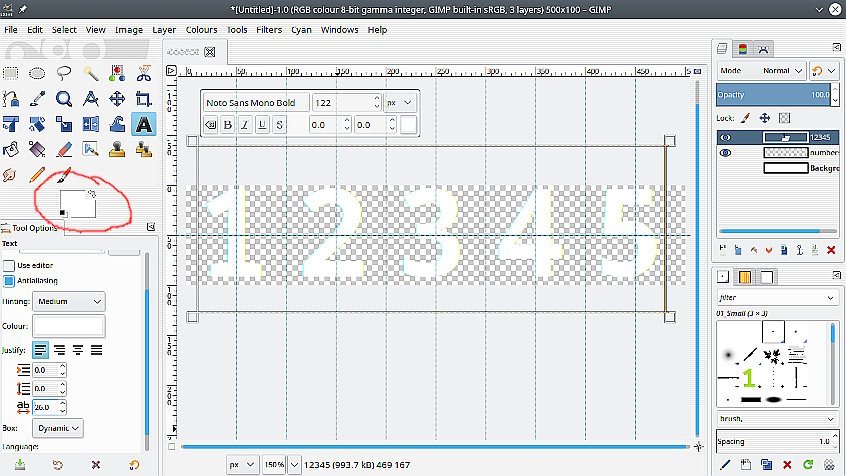
Task: Click the brush Spacing slider
Action: click(774, 441)
